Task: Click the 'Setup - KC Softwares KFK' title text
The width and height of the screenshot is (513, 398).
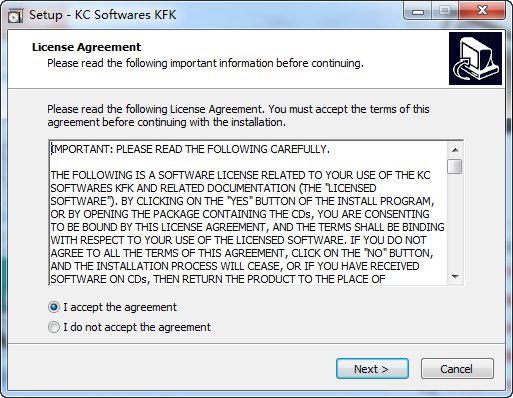Action: (x=103, y=15)
